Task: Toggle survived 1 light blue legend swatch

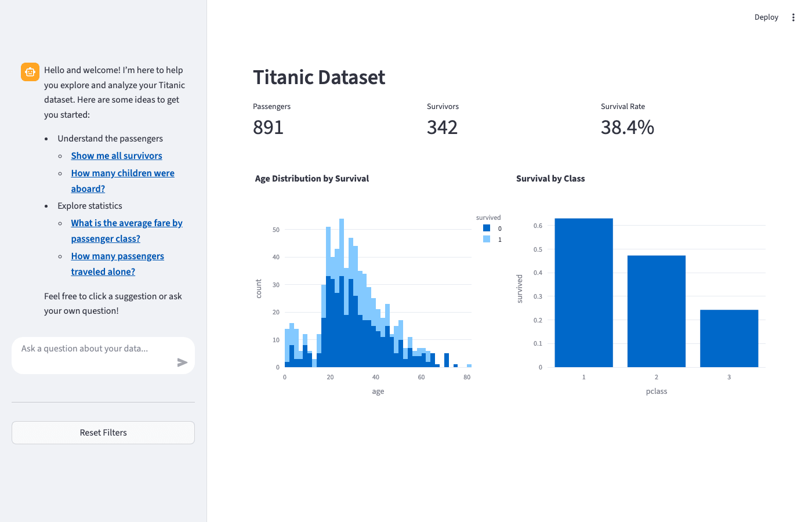Action: [487, 240]
